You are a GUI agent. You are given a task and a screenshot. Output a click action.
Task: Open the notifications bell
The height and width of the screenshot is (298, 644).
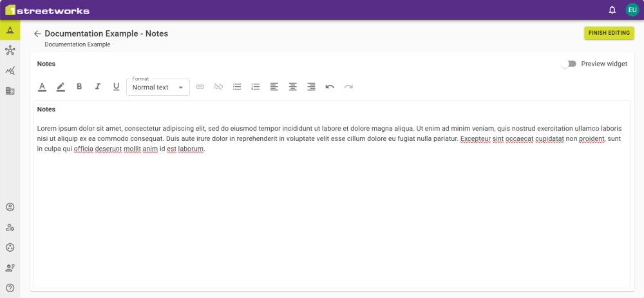click(x=612, y=10)
